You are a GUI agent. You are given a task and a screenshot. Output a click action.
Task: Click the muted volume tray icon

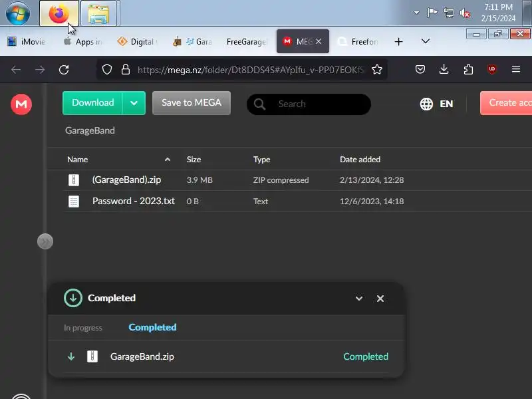coord(465,13)
